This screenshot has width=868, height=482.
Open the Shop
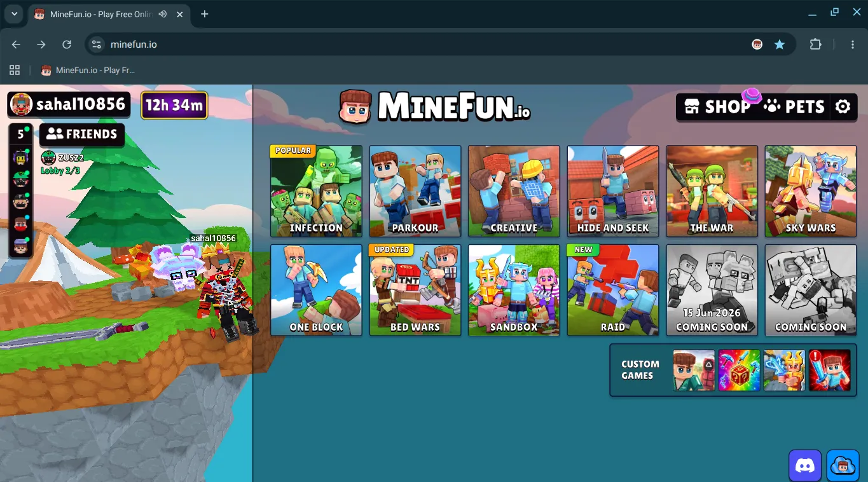click(718, 107)
